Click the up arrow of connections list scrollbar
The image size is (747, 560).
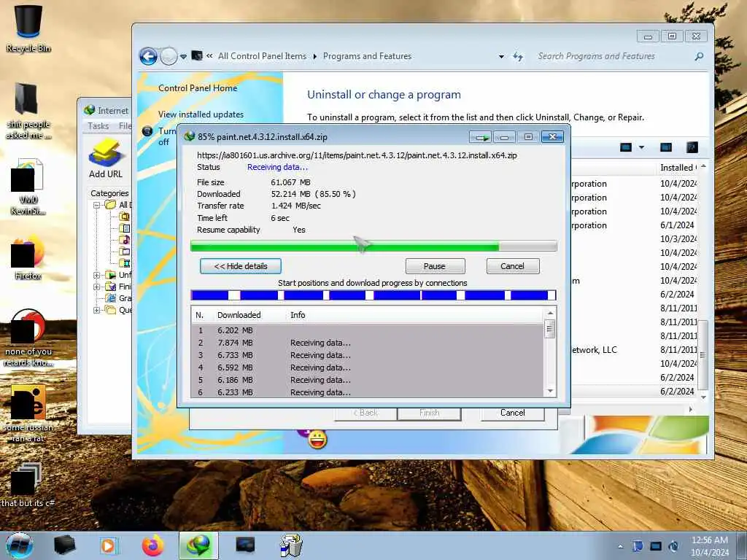click(x=550, y=314)
